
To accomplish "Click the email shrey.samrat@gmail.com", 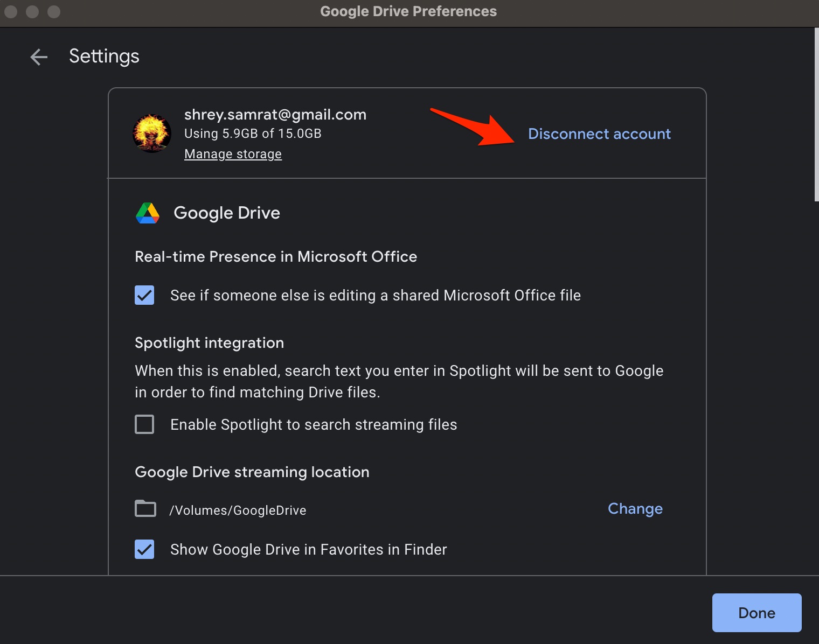I will pyautogui.click(x=275, y=114).
